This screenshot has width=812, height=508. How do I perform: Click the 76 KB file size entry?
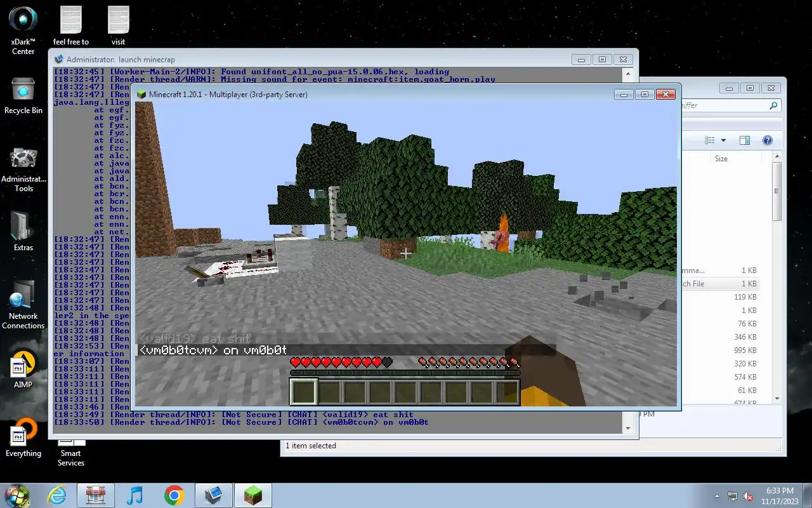(x=747, y=324)
